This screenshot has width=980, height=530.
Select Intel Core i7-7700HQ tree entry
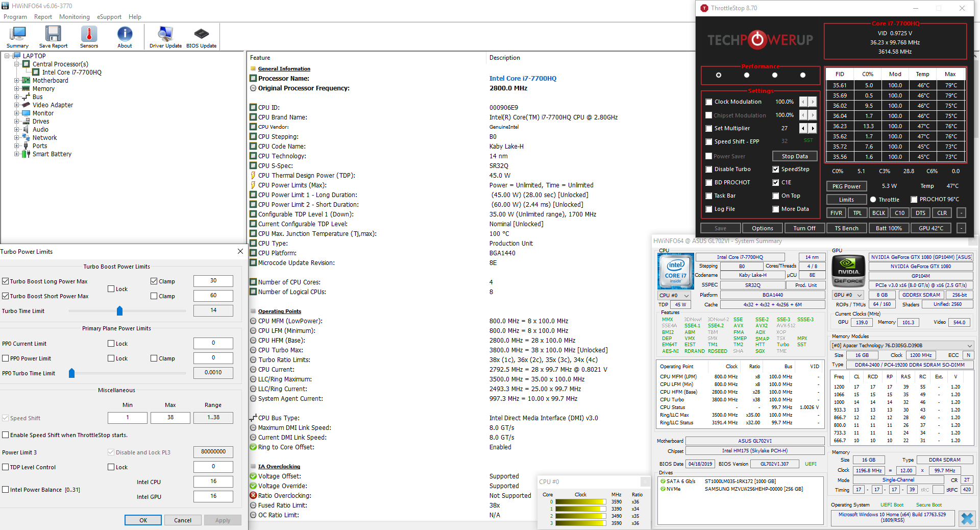[72, 73]
